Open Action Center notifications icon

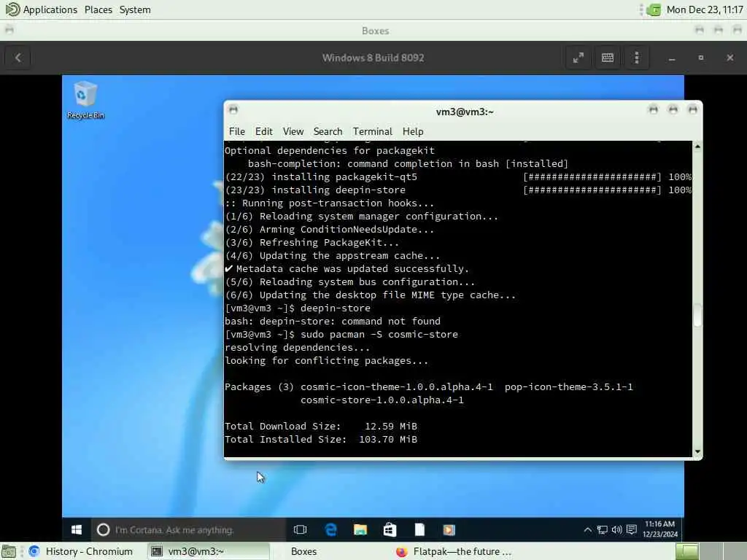pyautogui.click(x=632, y=529)
